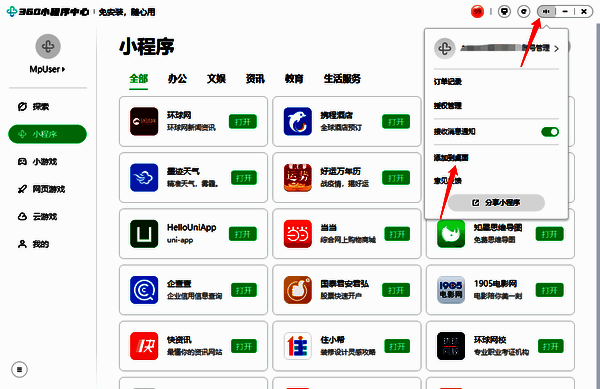
Task: Open 环球网校 via 打开 button
Action: (x=551, y=346)
